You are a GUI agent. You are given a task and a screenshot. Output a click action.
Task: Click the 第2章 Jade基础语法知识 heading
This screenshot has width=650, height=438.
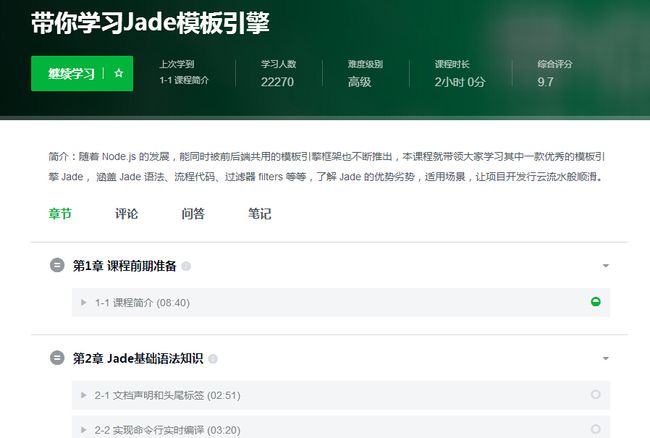coord(138,358)
